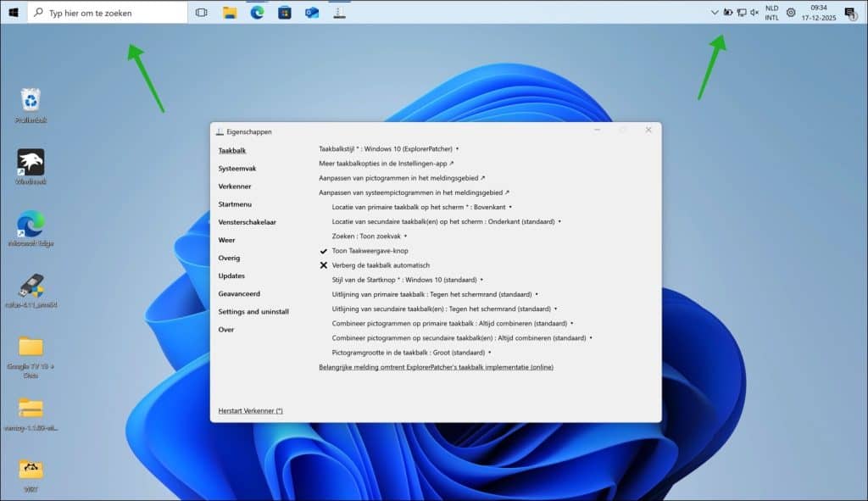Viewport: 868px width, 501px height.
Task: Open the Outlook taskbar icon
Action: click(x=312, y=13)
